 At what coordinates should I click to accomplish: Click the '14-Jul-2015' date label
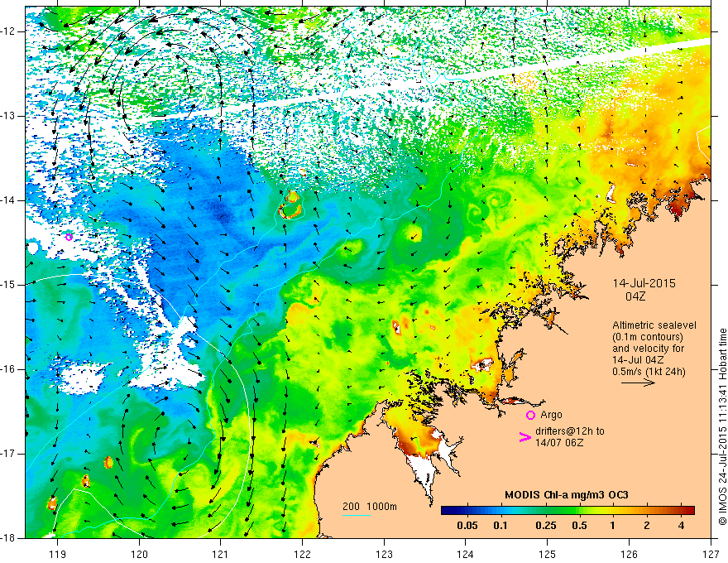coord(644,283)
